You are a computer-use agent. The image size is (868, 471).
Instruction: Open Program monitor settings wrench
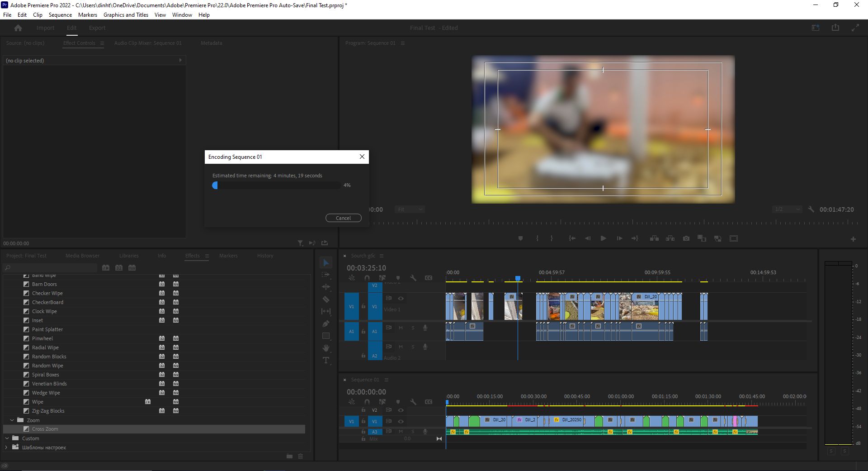(x=811, y=209)
